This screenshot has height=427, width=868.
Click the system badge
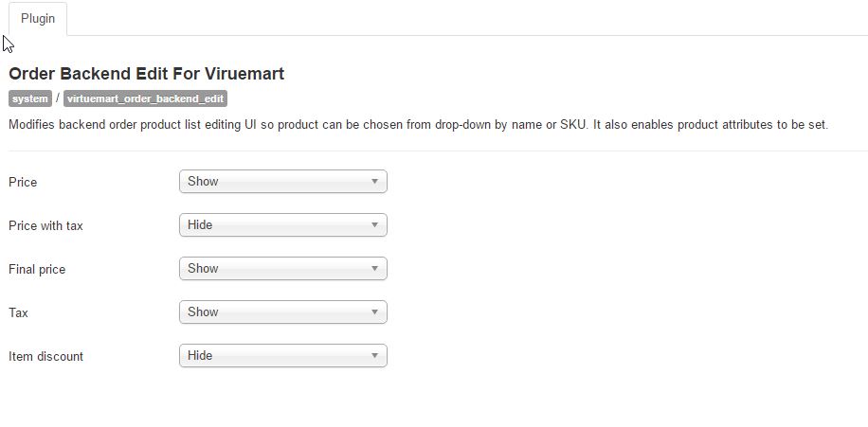pos(30,98)
